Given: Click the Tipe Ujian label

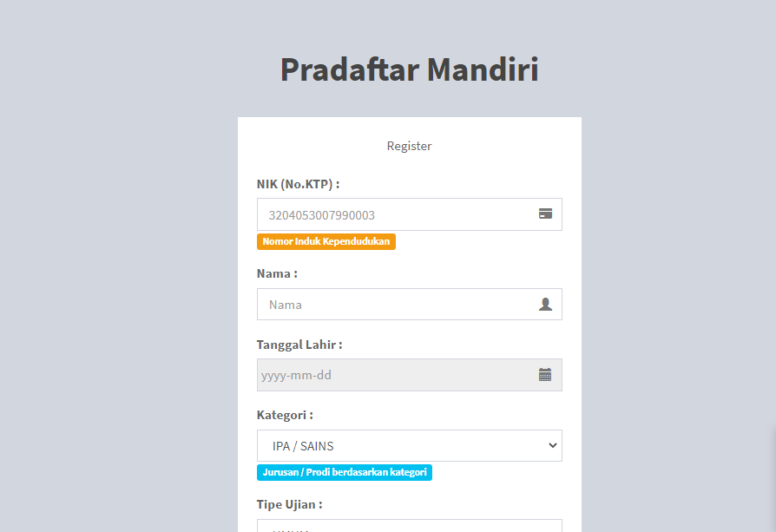Looking at the screenshot, I should pos(289,504).
